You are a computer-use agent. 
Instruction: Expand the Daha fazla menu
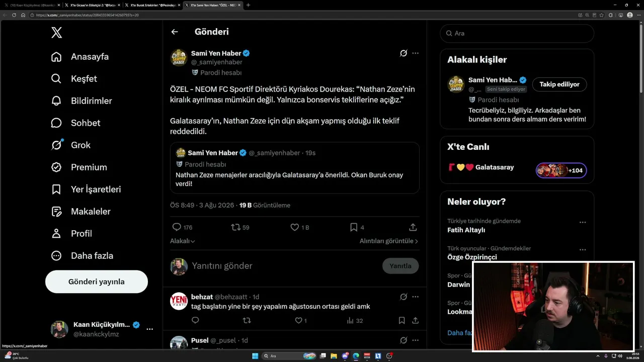[82, 256]
